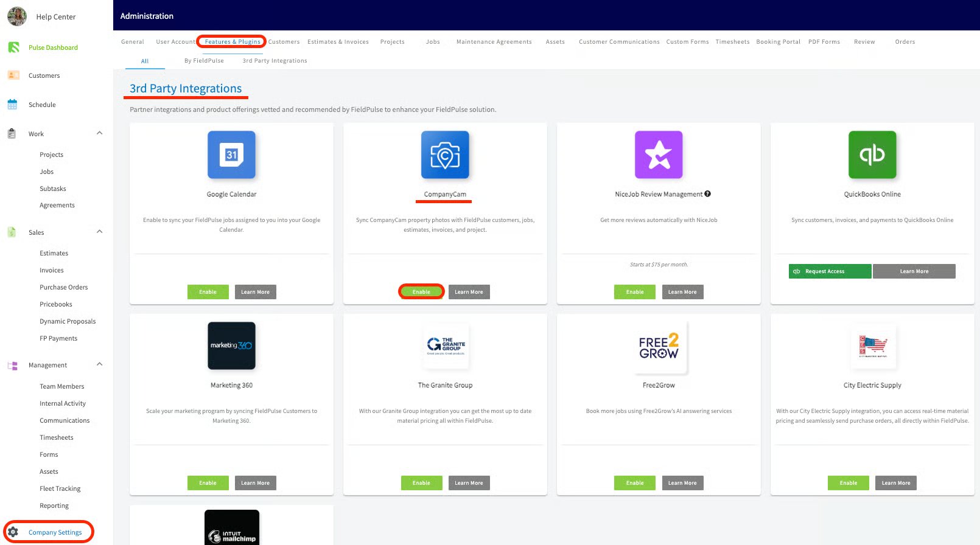980x545 pixels.
Task: Click the Management sidebar icon
Action: point(12,365)
